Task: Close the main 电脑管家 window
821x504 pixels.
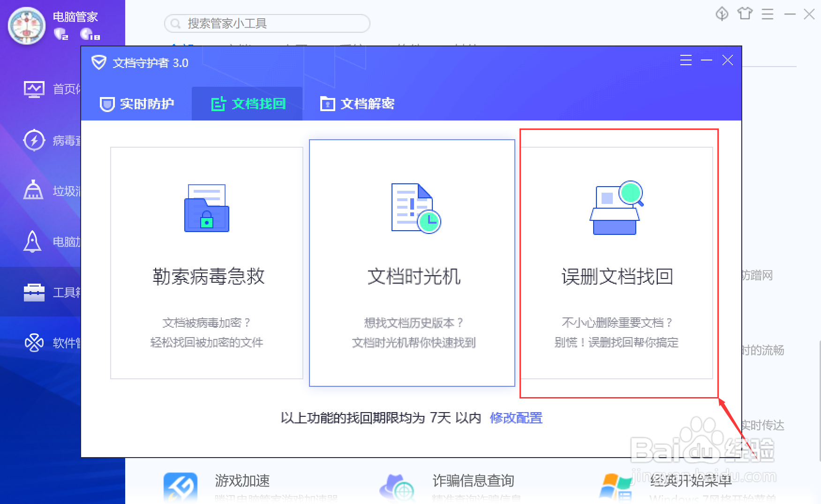Action: click(809, 14)
